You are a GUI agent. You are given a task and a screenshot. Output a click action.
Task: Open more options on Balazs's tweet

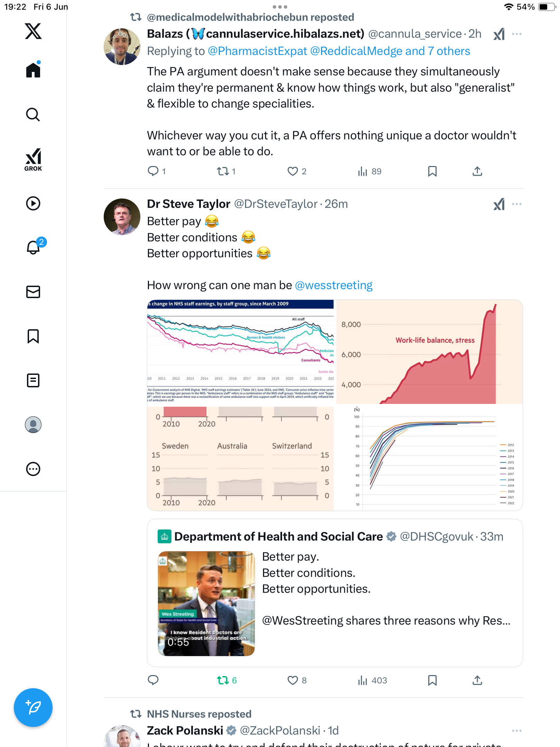click(x=517, y=34)
